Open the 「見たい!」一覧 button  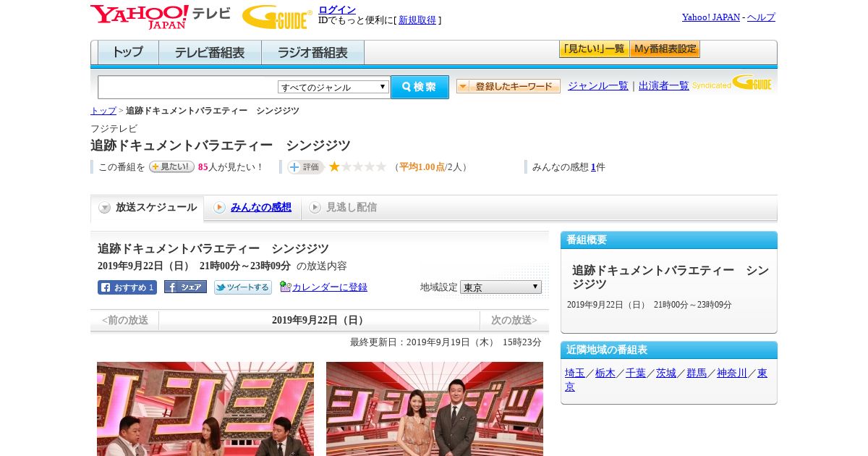click(x=594, y=49)
